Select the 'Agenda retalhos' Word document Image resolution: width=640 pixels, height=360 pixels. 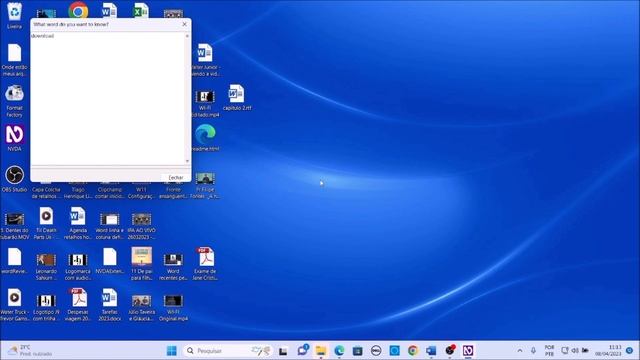pos(78,223)
